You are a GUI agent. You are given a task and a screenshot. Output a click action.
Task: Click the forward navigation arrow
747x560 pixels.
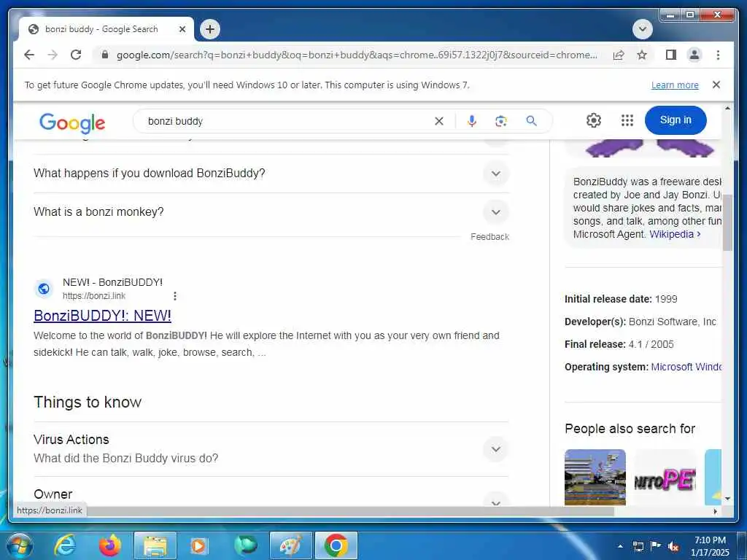[x=53, y=55]
